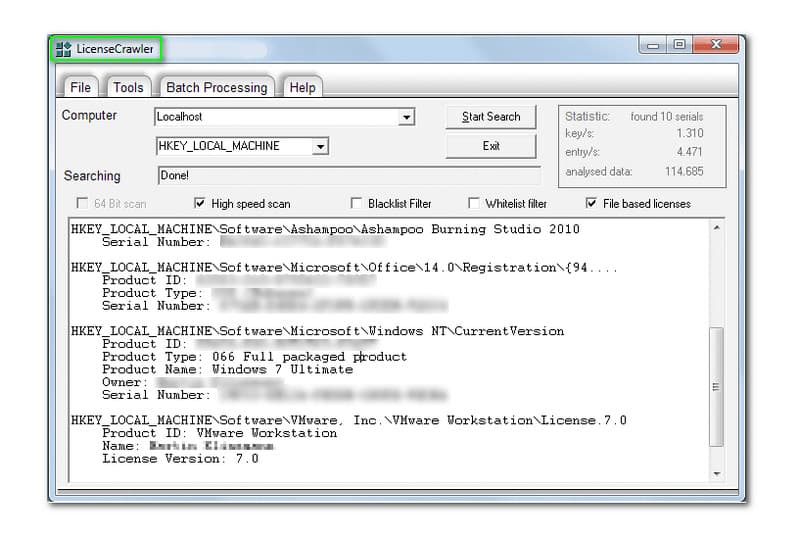The image size is (800, 539).
Task: Click the results scrollbar down arrow
Action: (x=716, y=474)
